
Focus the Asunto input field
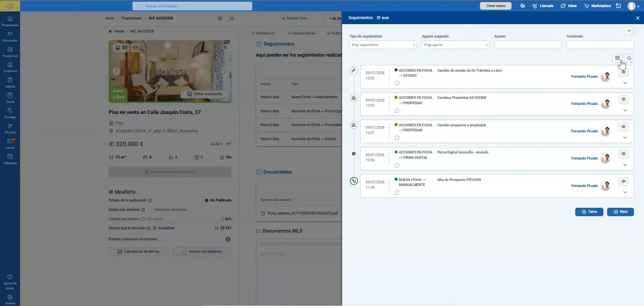pos(528,45)
